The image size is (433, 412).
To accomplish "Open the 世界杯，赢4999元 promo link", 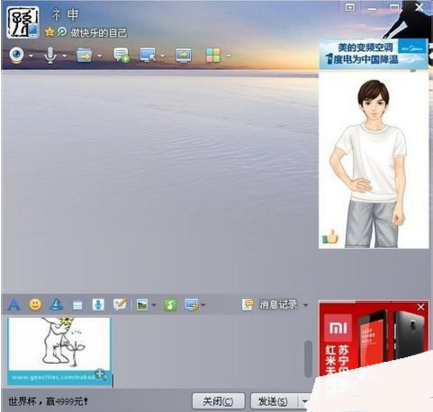I will [x=48, y=401].
